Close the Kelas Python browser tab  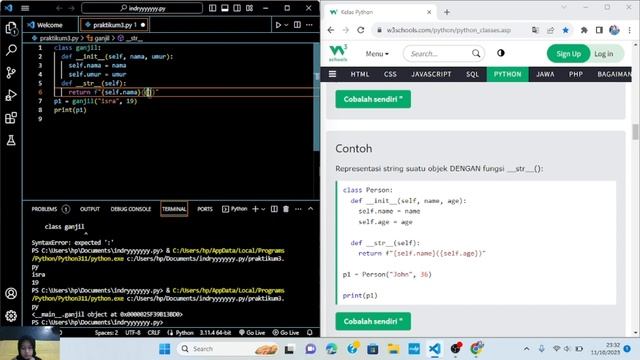[x=429, y=12]
